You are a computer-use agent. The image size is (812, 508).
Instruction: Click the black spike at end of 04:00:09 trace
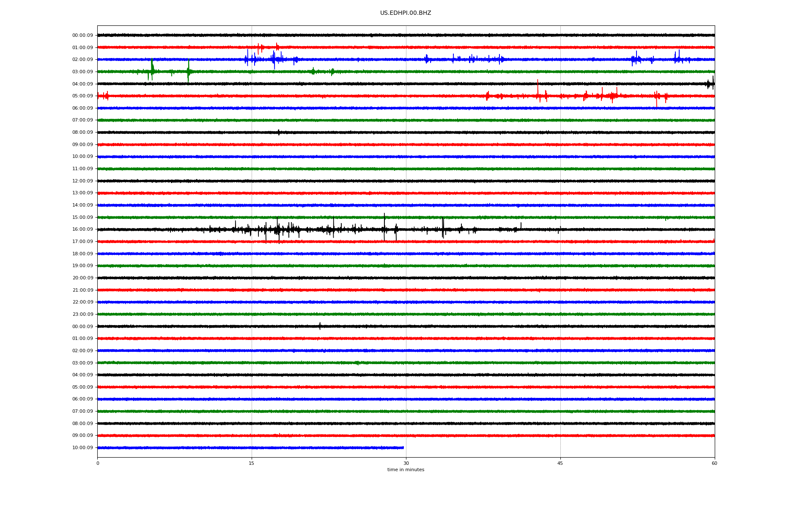[713, 83]
